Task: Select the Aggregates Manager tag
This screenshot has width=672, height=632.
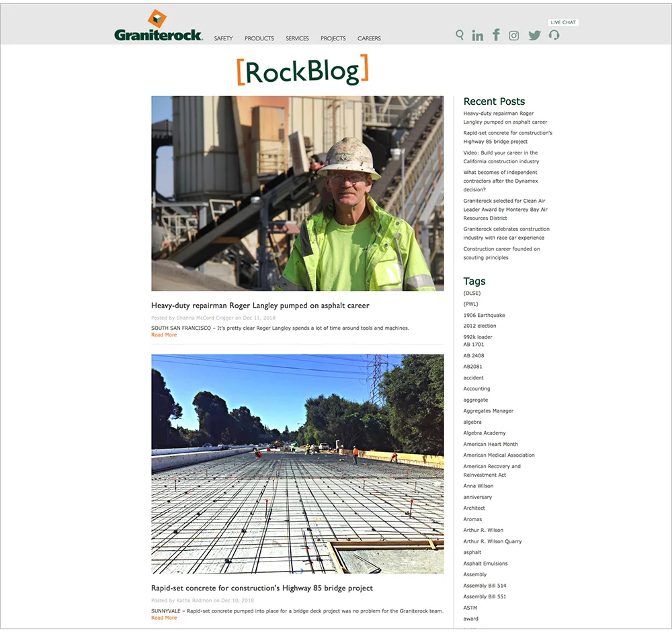Action: 488,411
